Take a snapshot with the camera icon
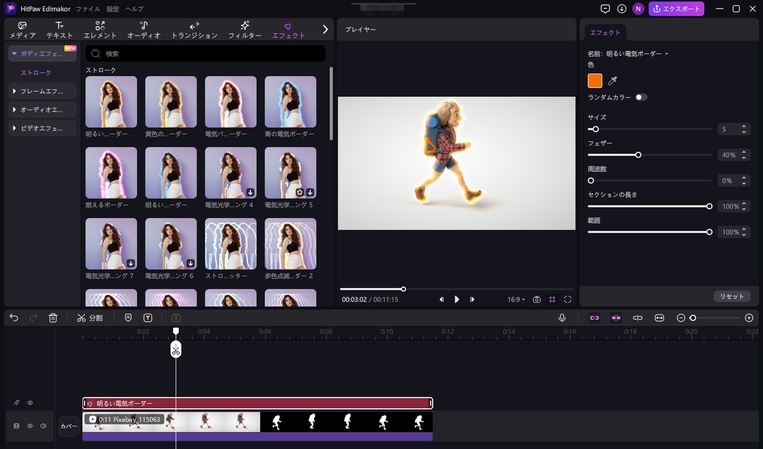 pyautogui.click(x=537, y=299)
